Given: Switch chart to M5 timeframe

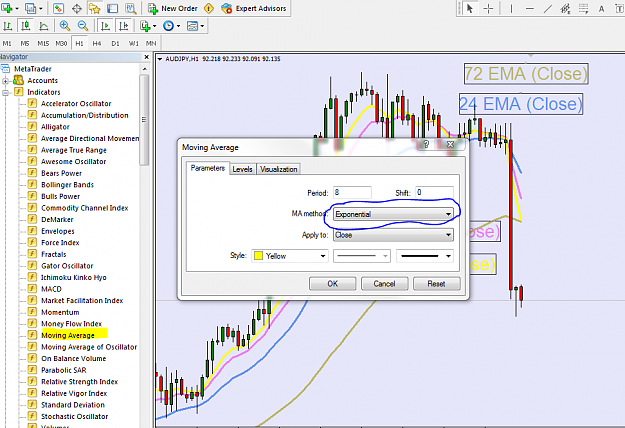Looking at the screenshot, I should (25, 43).
